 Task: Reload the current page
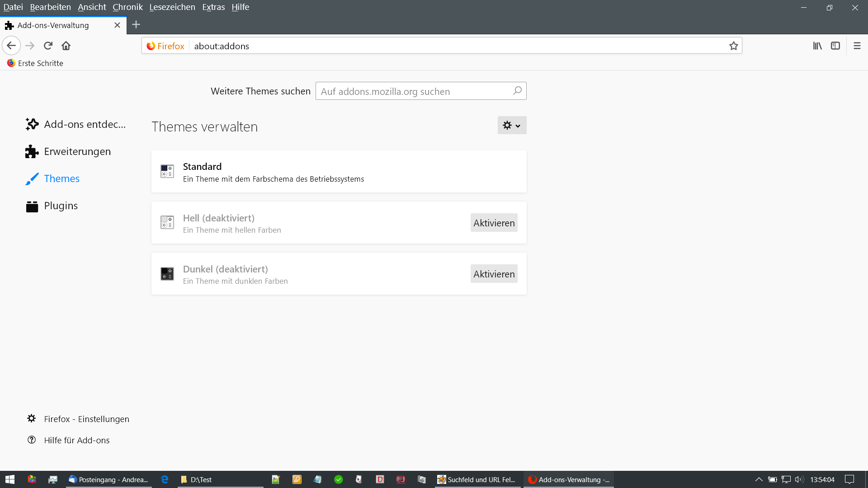(x=48, y=46)
